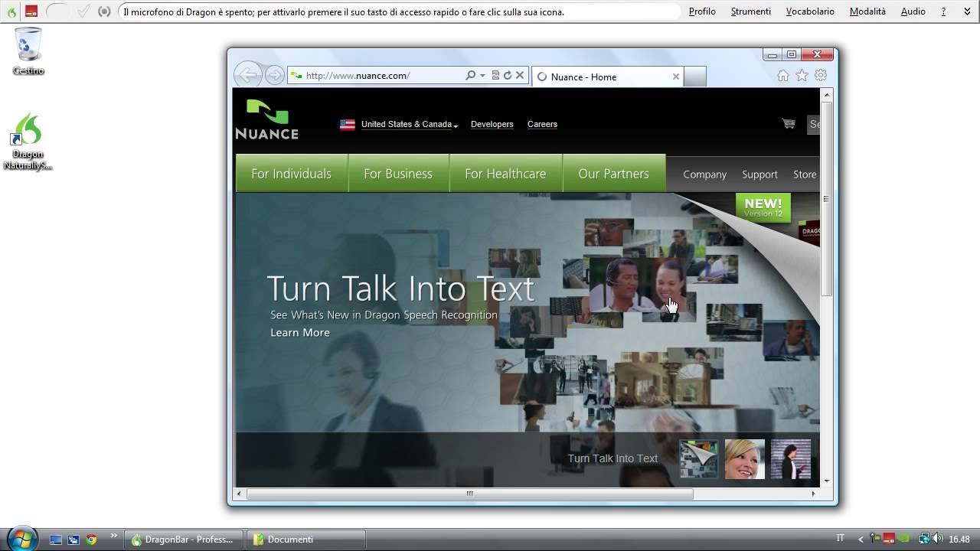Screen dimensions: 980x551
Task: Go back with the browser Back arrow
Action: tap(247, 75)
